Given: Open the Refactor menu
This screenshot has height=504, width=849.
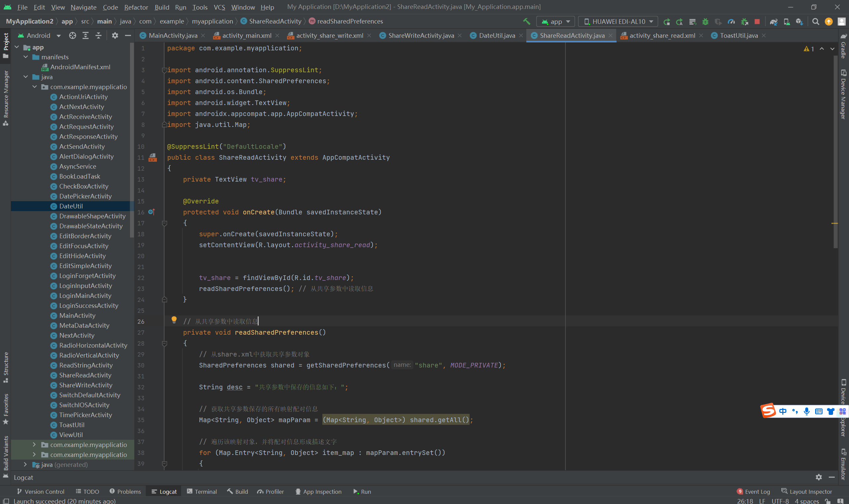Looking at the screenshot, I should (x=136, y=7).
